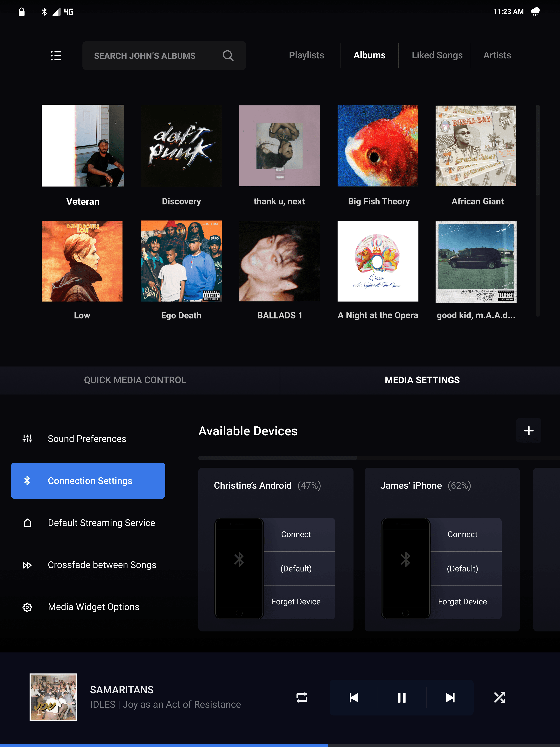560x747 pixels.
Task: Click the 11:23 AM clock
Action: (508, 12)
